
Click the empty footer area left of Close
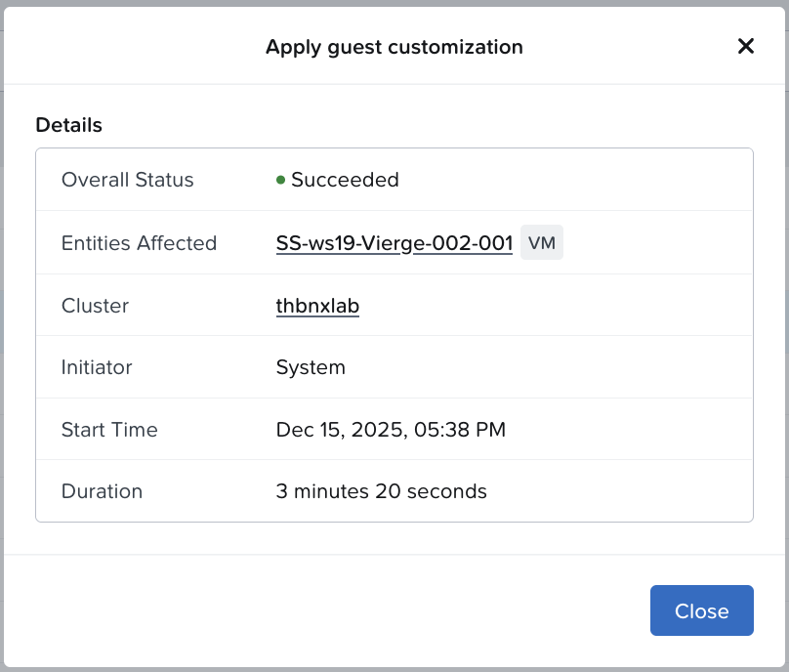point(322,610)
